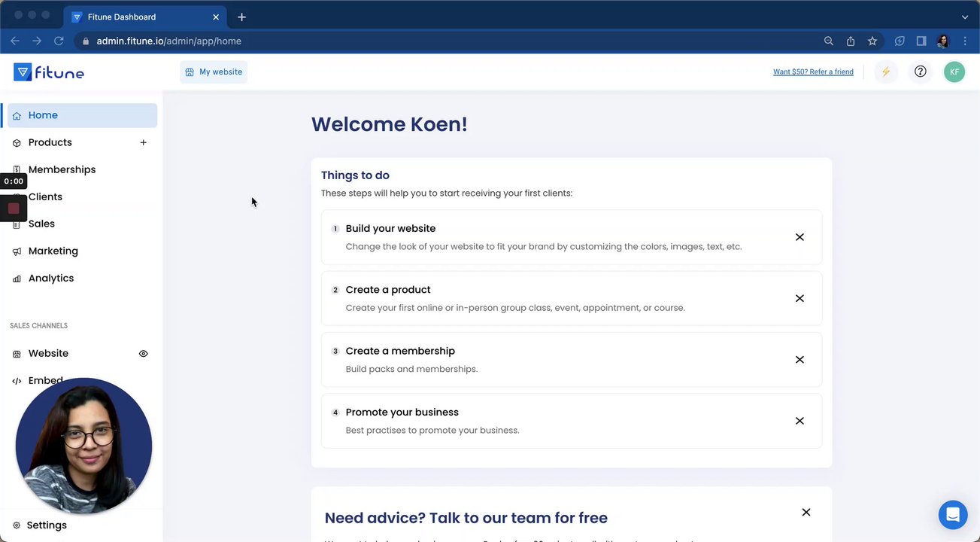Open the Marketing menu item

pos(53,251)
